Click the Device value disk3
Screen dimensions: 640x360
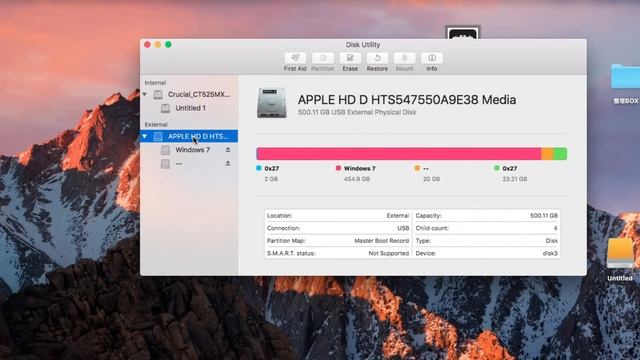[x=550, y=253]
